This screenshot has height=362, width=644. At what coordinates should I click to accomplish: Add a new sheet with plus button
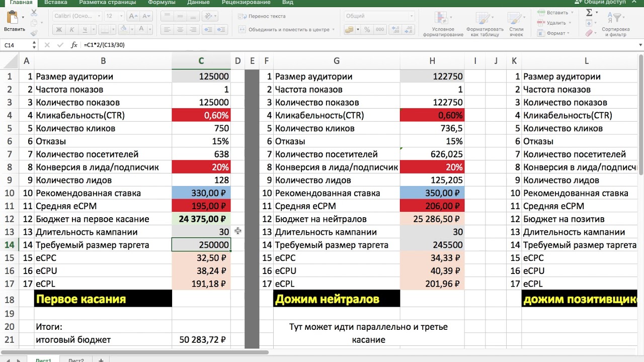coord(101,360)
